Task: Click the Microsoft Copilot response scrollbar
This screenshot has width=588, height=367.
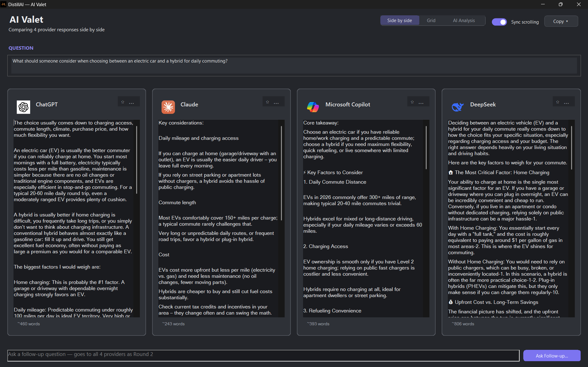Action: (x=426, y=147)
